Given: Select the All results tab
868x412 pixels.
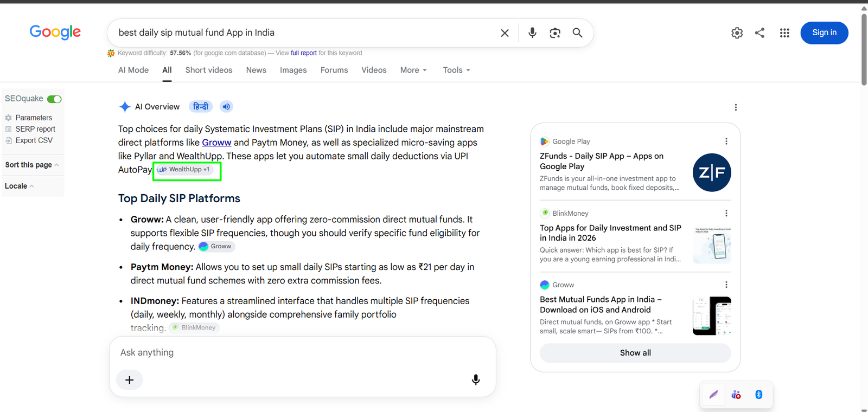Looking at the screenshot, I should click(x=167, y=70).
